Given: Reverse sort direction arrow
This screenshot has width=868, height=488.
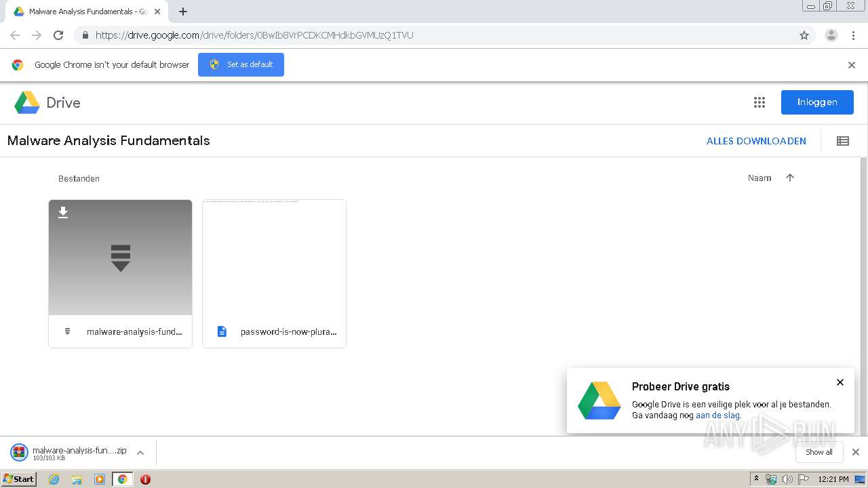Looking at the screenshot, I should coord(790,178).
